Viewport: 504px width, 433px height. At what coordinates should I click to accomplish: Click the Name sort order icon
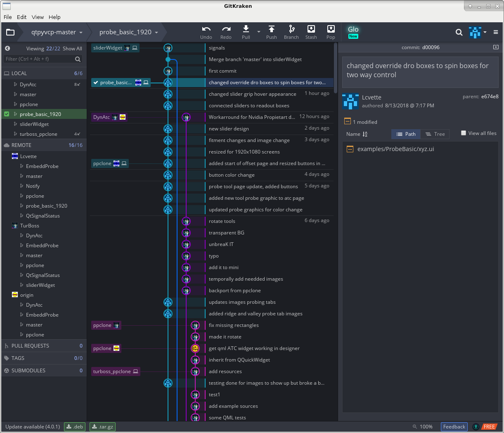tap(365, 134)
